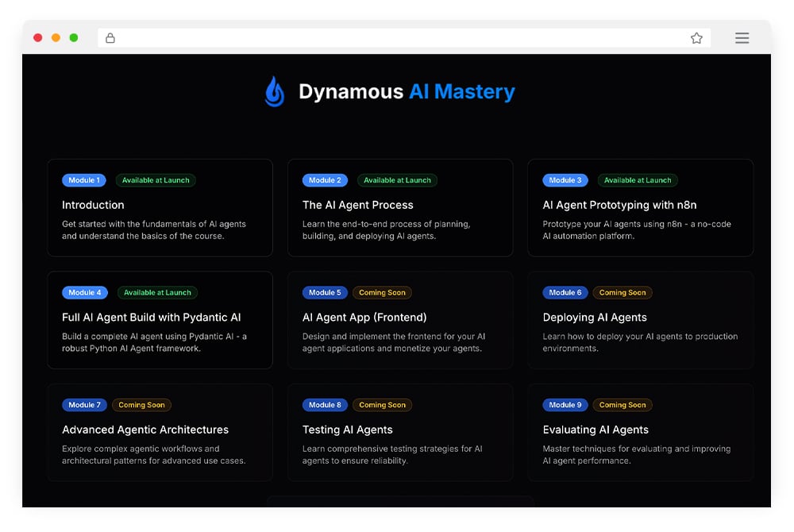
Task: Open Full AI Agent Build with Pydantic AI
Action: [x=151, y=318]
